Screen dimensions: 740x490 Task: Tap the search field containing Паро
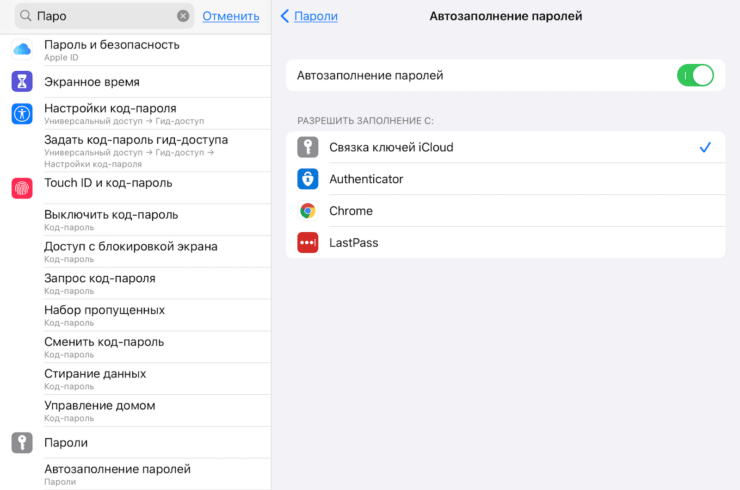(x=104, y=16)
